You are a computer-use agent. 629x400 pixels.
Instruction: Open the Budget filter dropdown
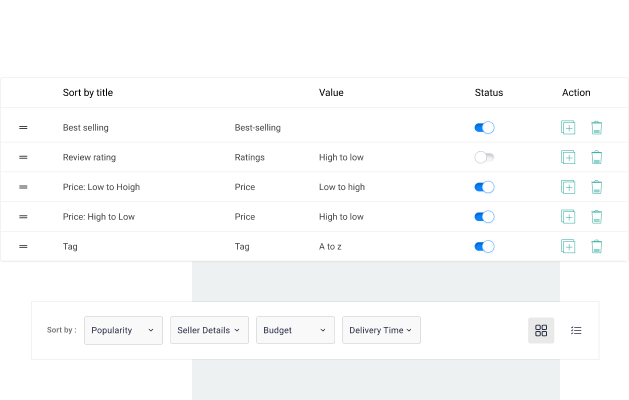[295, 331]
